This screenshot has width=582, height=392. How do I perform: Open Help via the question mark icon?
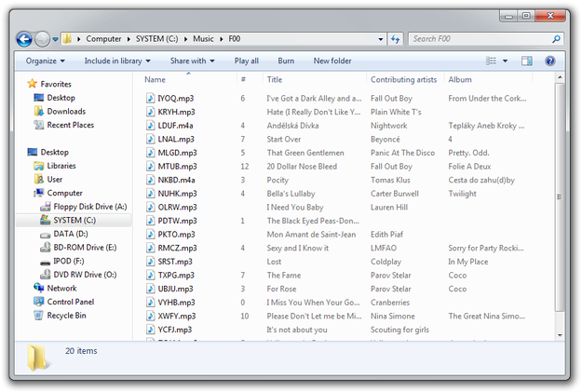pyautogui.click(x=550, y=61)
